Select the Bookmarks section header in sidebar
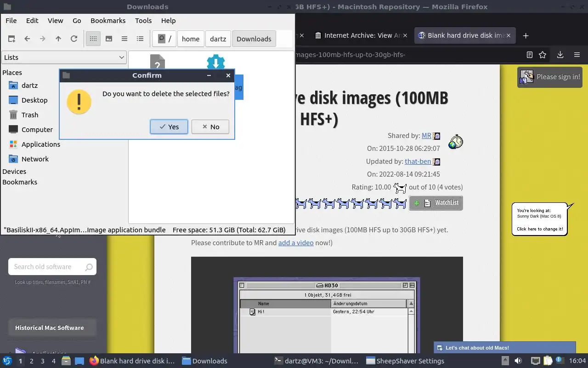 (20, 182)
